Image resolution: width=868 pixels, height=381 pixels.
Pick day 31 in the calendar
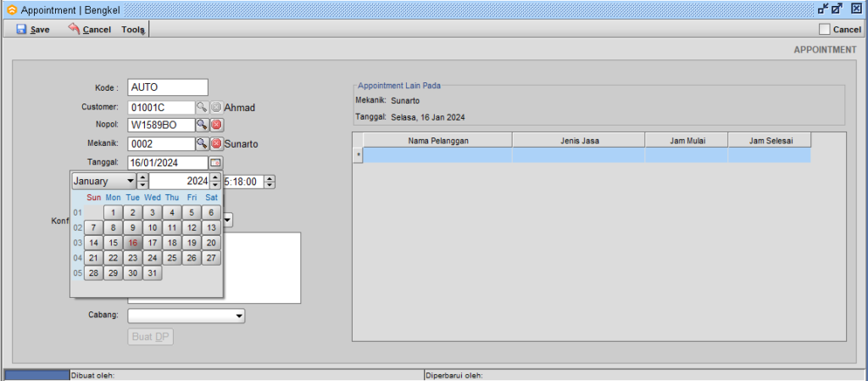tap(152, 273)
